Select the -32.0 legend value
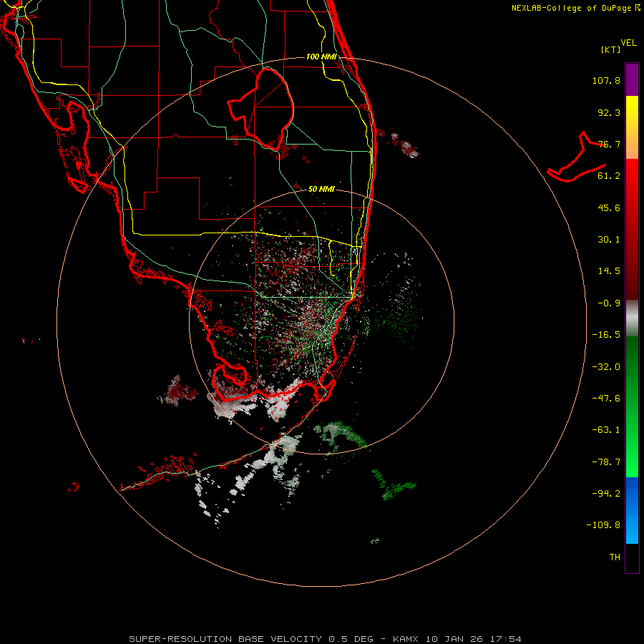 [606, 367]
